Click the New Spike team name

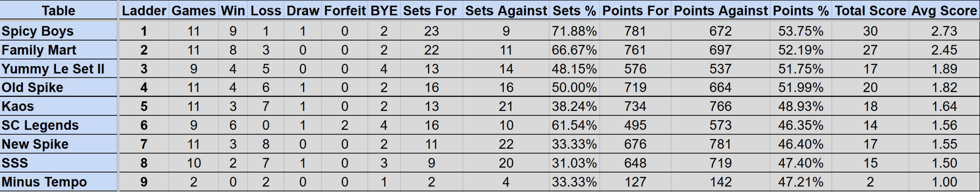pos(35,144)
